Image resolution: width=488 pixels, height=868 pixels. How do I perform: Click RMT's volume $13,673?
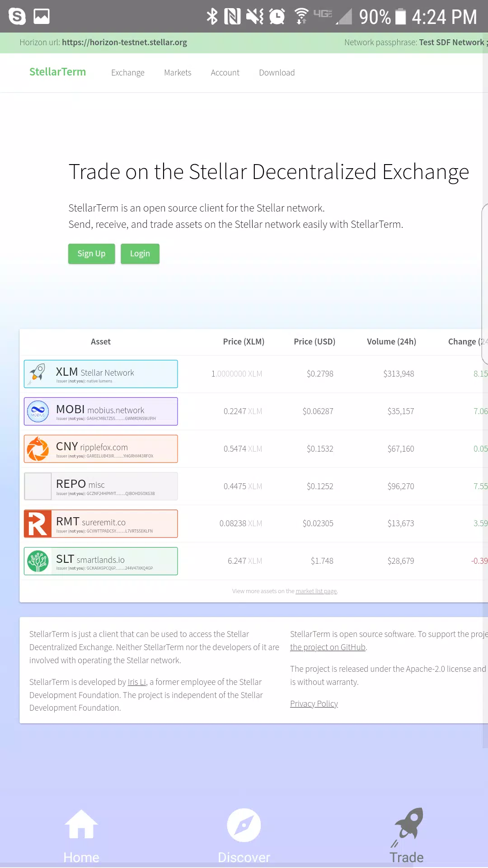pos(401,524)
